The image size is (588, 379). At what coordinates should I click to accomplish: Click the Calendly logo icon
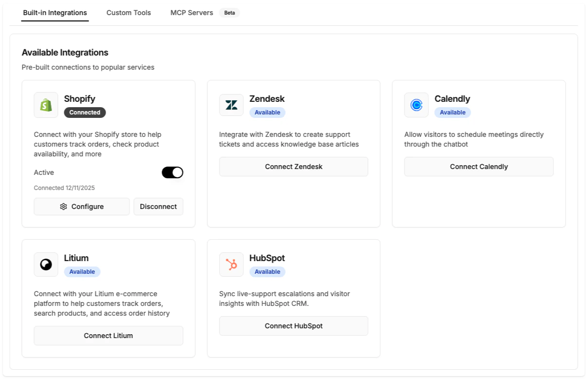point(416,105)
